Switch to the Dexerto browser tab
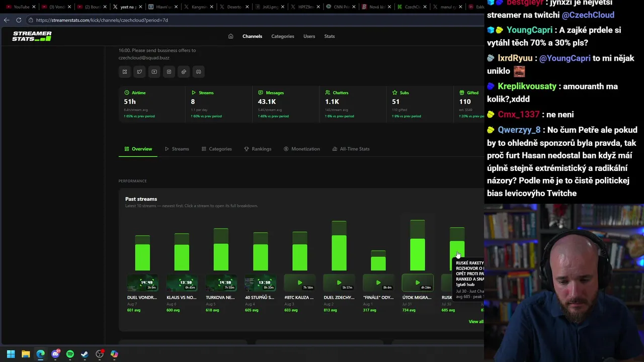Viewport: 644px width, 362px height. coord(234,7)
